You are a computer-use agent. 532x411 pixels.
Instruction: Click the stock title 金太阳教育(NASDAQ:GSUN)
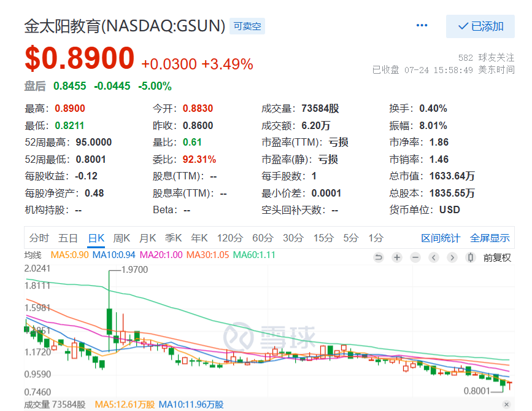[125, 26]
